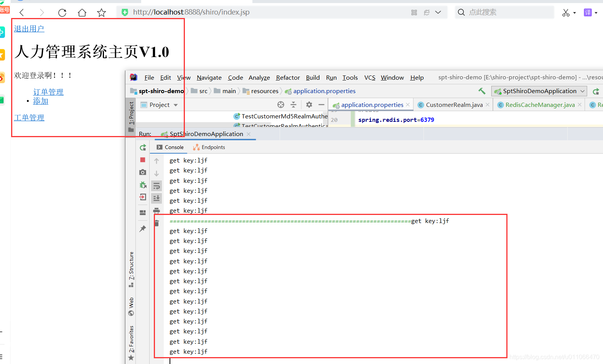Viewport: 603px width, 364px height.
Task: Open IntelliJ Tools menu
Action: click(x=350, y=77)
